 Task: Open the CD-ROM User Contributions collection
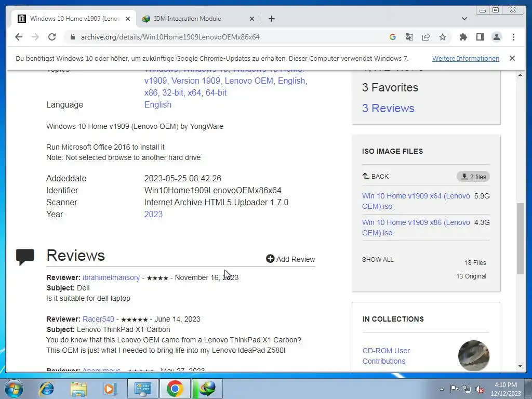click(386, 355)
